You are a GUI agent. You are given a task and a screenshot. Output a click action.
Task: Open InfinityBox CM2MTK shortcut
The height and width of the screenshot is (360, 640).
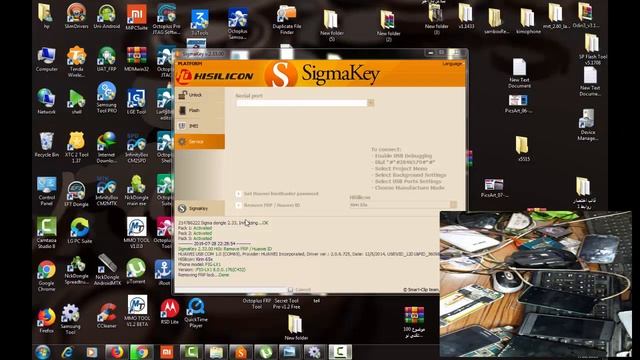(x=107, y=190)
